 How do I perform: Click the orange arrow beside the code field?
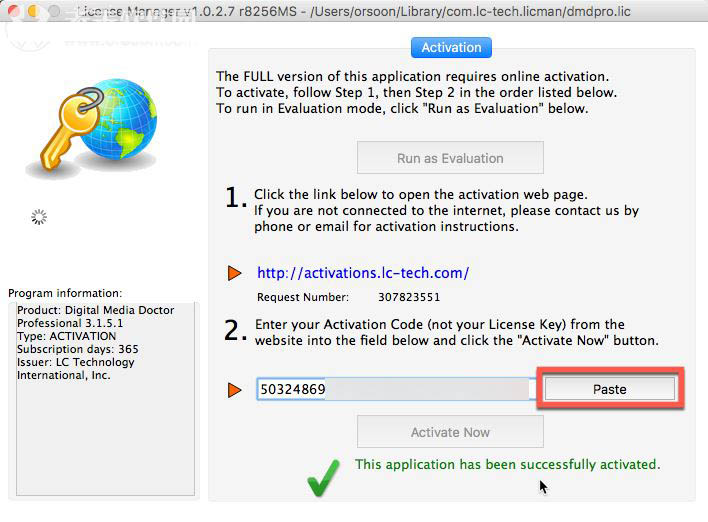tap(234, 390)
